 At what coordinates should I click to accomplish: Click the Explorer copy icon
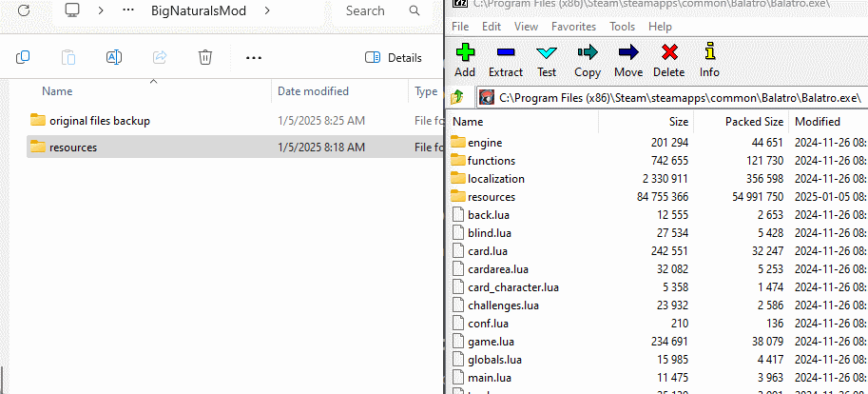(x=23, y=57)
